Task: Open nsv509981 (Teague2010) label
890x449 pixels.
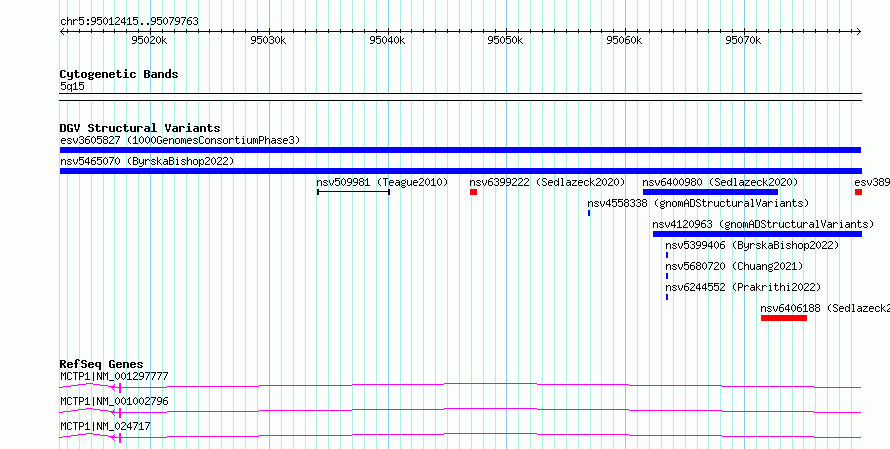Action: 382,182
